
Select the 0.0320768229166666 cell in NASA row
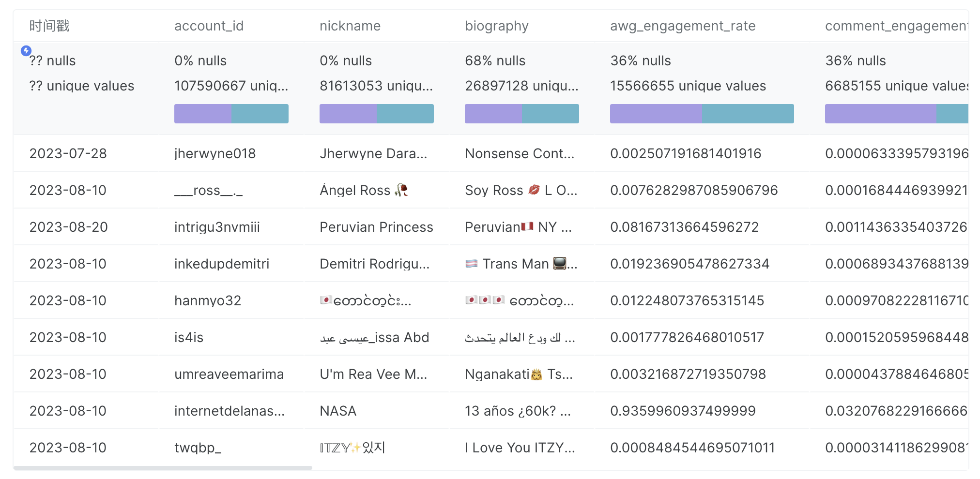(x=897, y=411)
